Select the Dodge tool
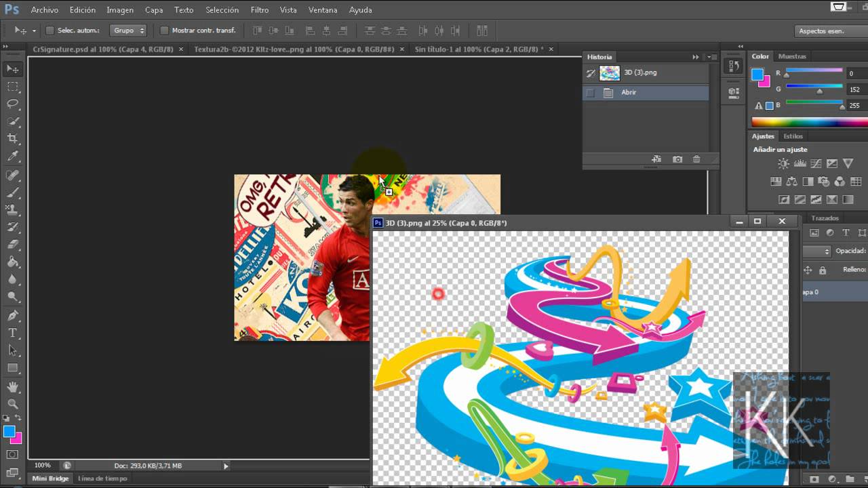The height and width of the screenshot is (488, 868). [x=12, y=297]
